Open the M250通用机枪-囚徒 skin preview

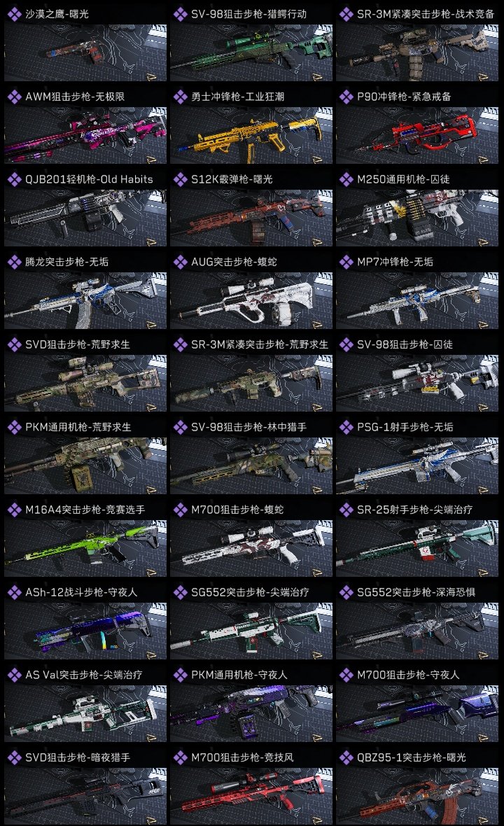417,218
